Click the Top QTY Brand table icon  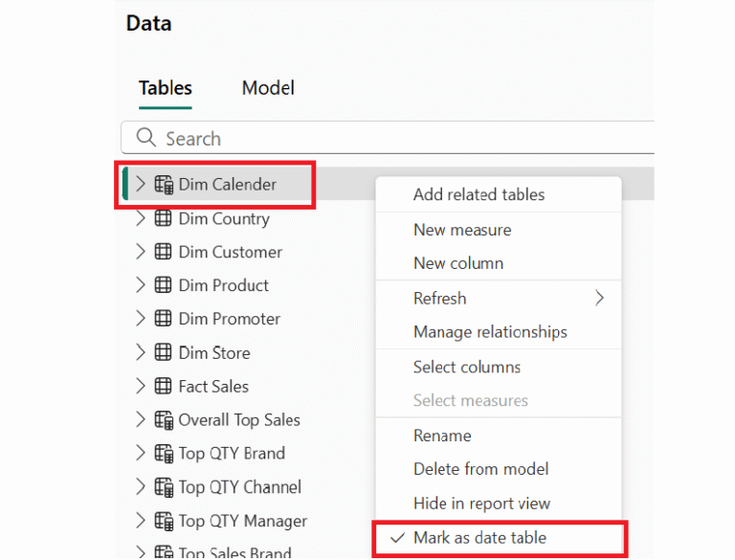164,454
